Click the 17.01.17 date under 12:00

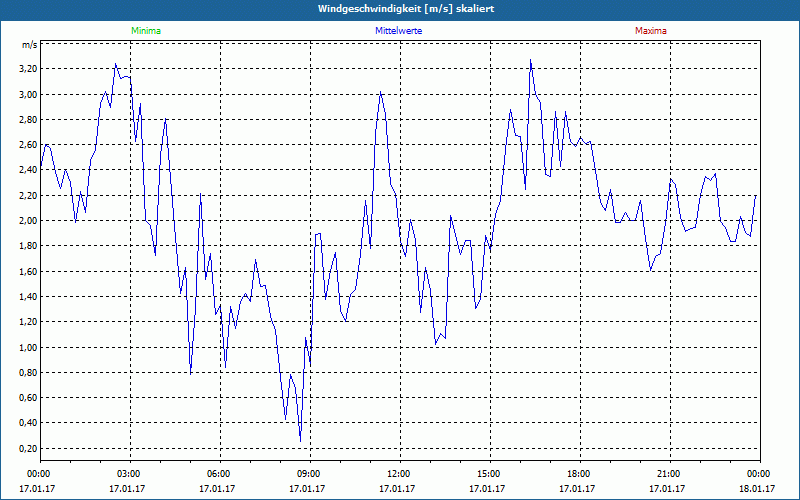(397, 489)
